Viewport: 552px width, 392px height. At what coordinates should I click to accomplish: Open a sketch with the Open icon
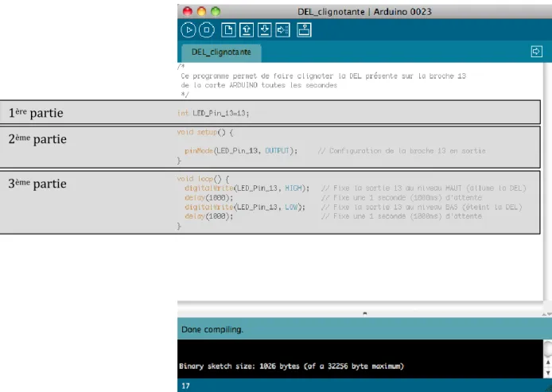(247, 30)
